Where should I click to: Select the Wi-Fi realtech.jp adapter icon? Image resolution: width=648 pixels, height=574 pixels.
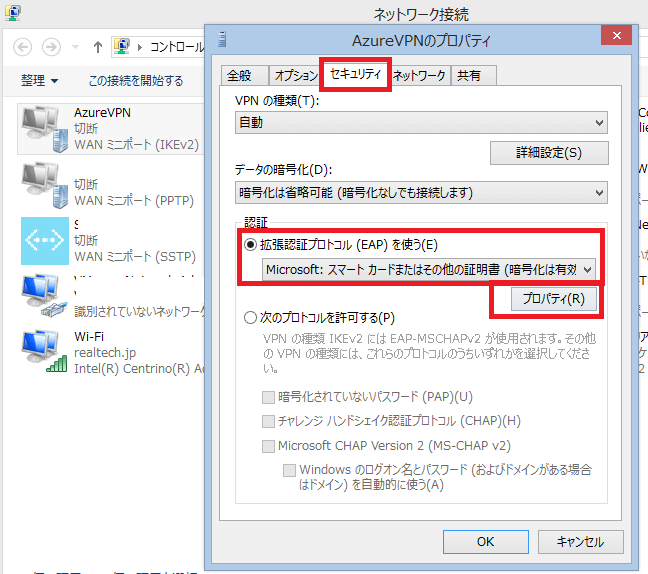45,351
